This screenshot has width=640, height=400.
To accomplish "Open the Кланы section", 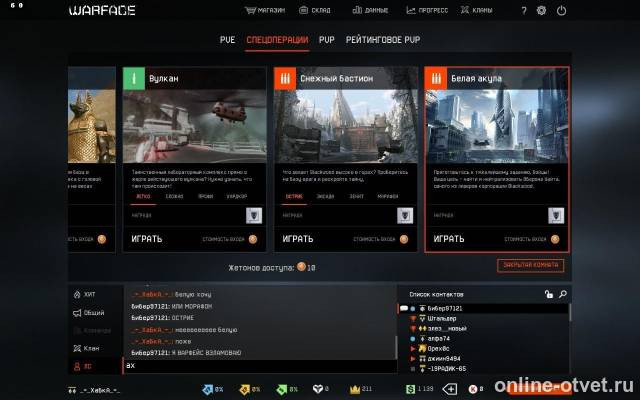I will click(x=476, y=10).
